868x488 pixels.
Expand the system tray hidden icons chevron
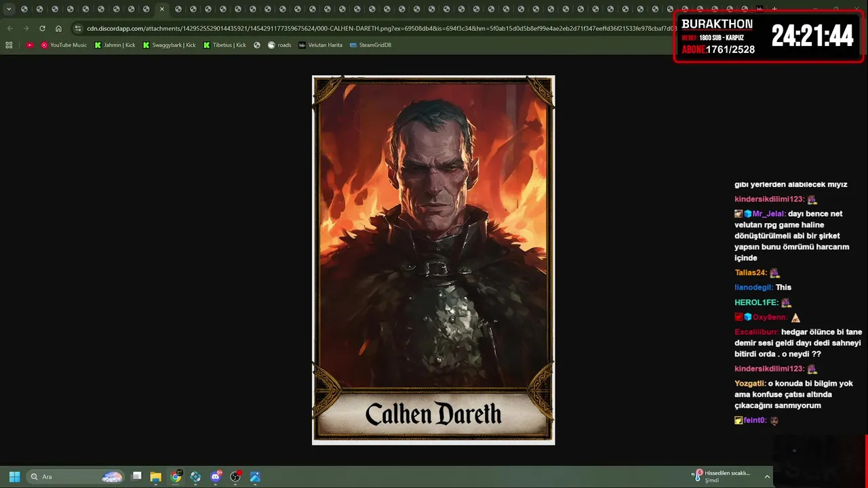pos(768,476)
